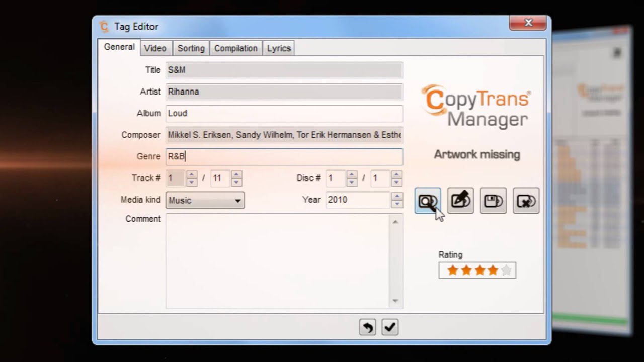This screenshot has width=644, height=362.
Task: Set rating to four stars
Action: [493, 270]
